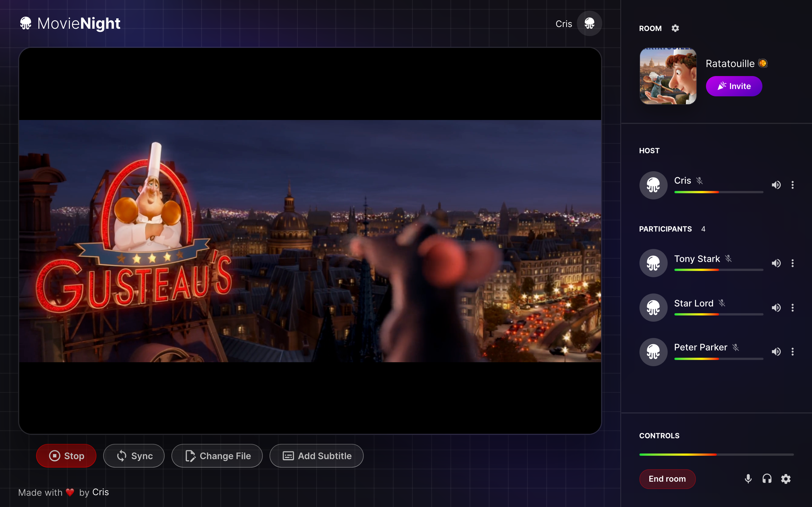Open room settings gear next to ROOM
812x507 pixels.
675,28
